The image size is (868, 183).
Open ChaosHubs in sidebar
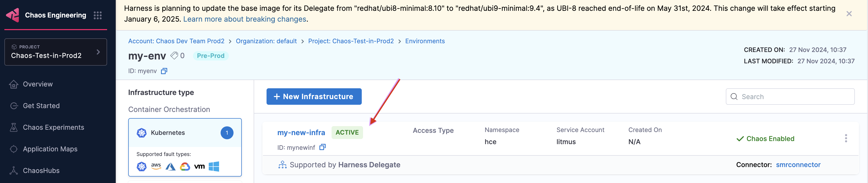[41, 171]
